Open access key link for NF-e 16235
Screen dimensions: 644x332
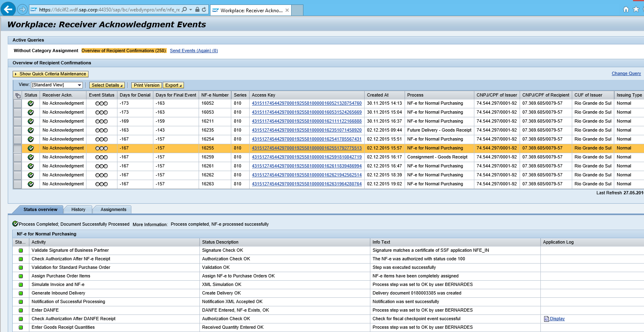307,130
